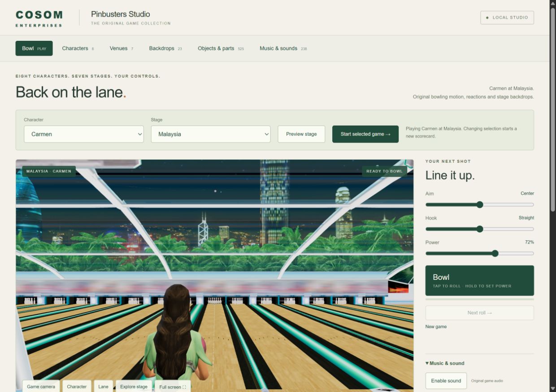Adjust the Hook slider handle
This screenshot has height=392, width=556.
pyautogui.click(x=480, y=229)
